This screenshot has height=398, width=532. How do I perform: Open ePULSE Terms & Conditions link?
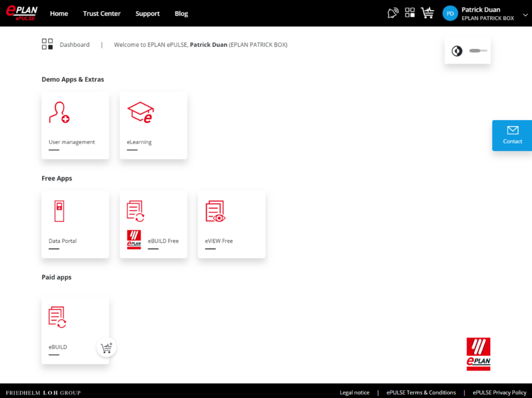[x=421, y=392]
